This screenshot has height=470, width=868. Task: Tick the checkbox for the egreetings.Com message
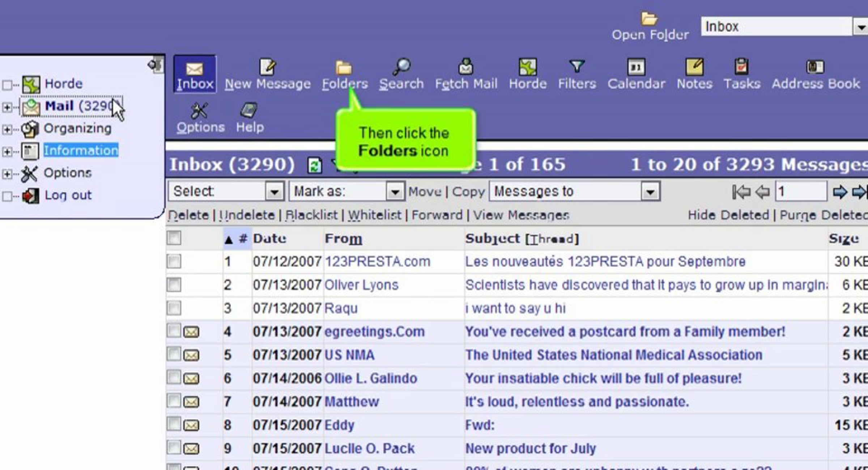[x=174, y=331]
